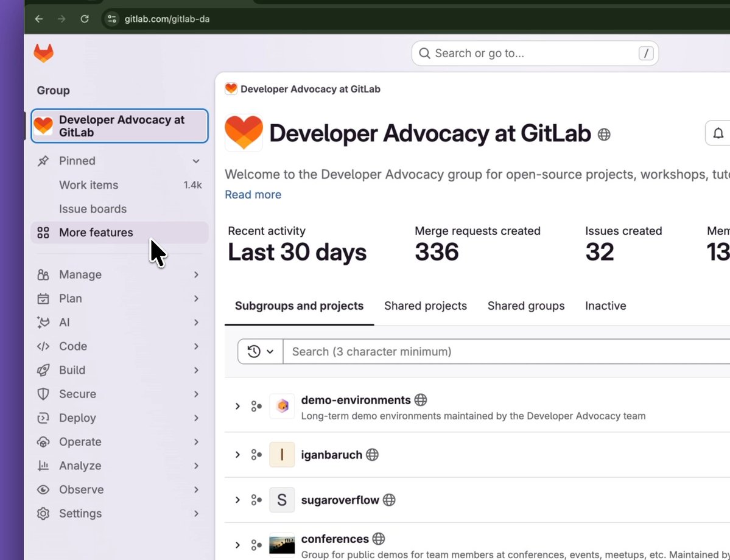
Task: Open More features menu
Action: click(x=120, y=233)
